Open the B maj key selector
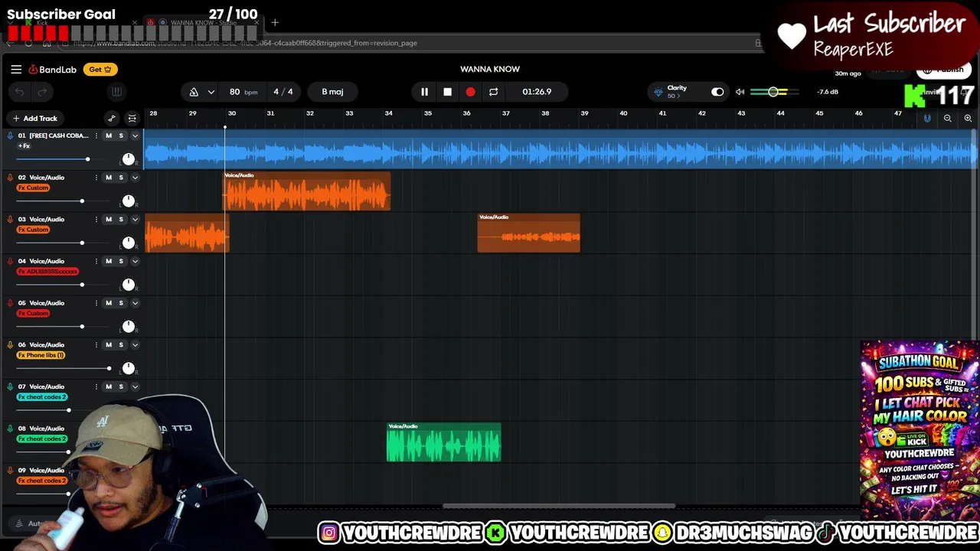This screenshot has width=980, height=551. 332,92
